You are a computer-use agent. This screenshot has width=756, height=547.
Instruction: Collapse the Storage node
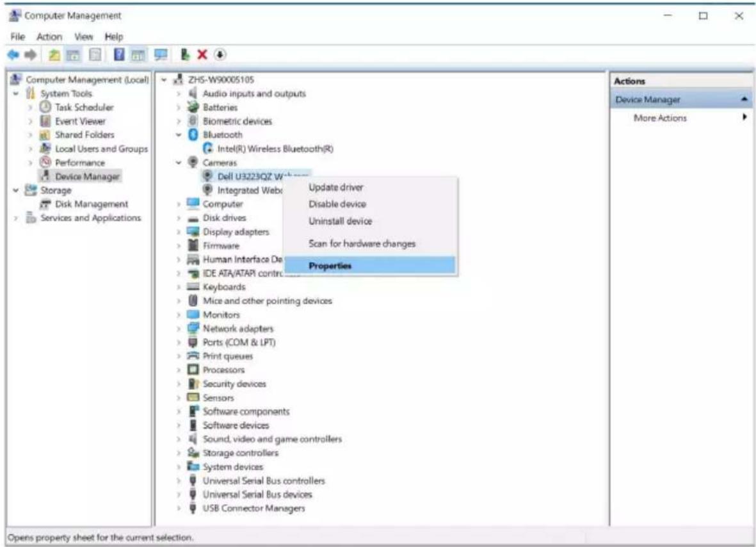(x=16, y=190)
